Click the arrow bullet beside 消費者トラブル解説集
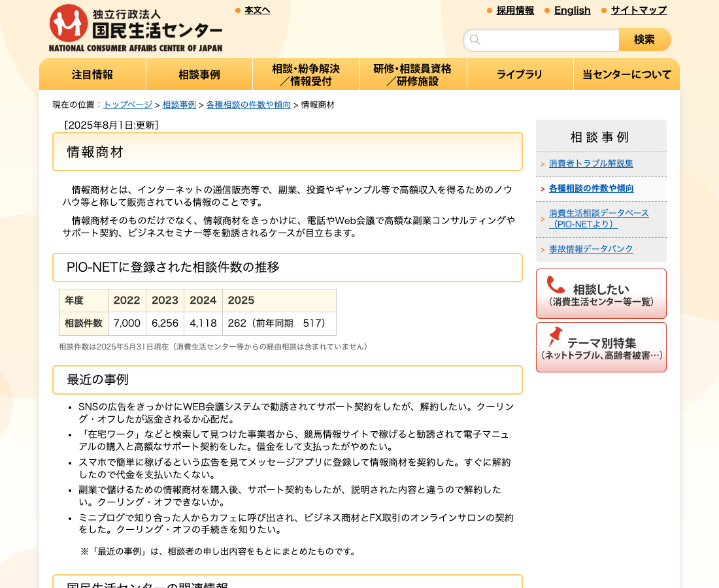The image size is (719, 588). (x=543, y=164)
